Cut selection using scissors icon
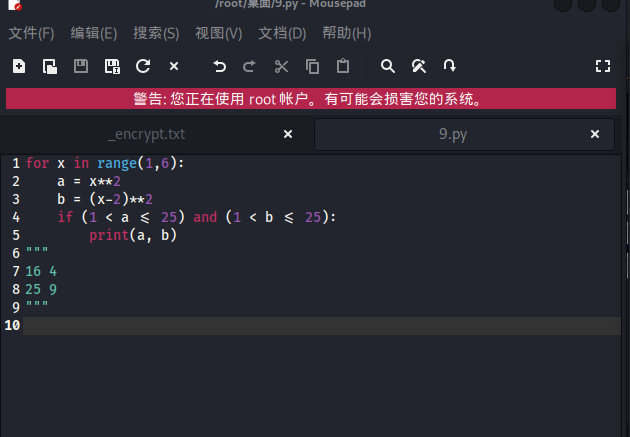Viewport: 630px width, 437px height. pyautogui.click(x=281, y=67)
